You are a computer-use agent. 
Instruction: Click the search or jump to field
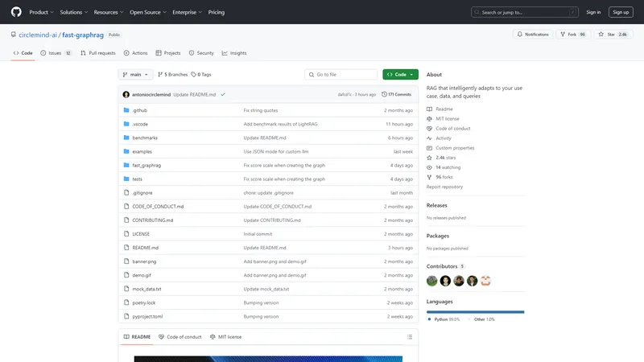(x=525, y=12)
